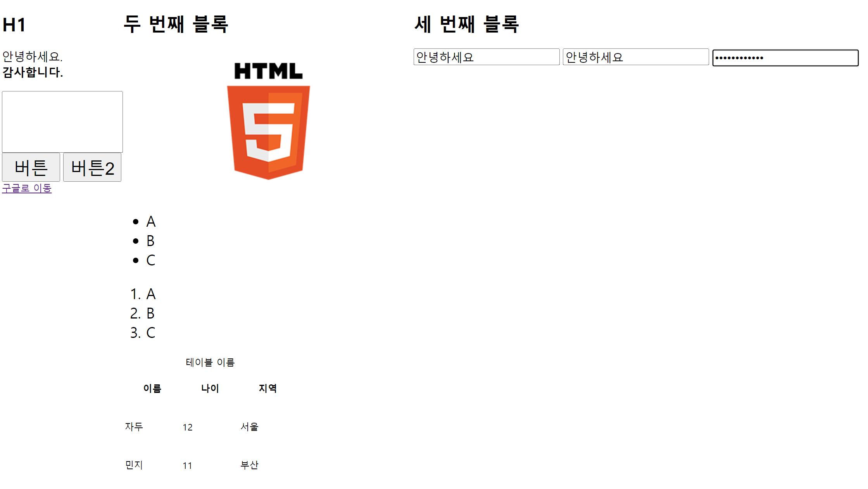
Task: Click numbered list item 1. A
Action: click(143, 294)
